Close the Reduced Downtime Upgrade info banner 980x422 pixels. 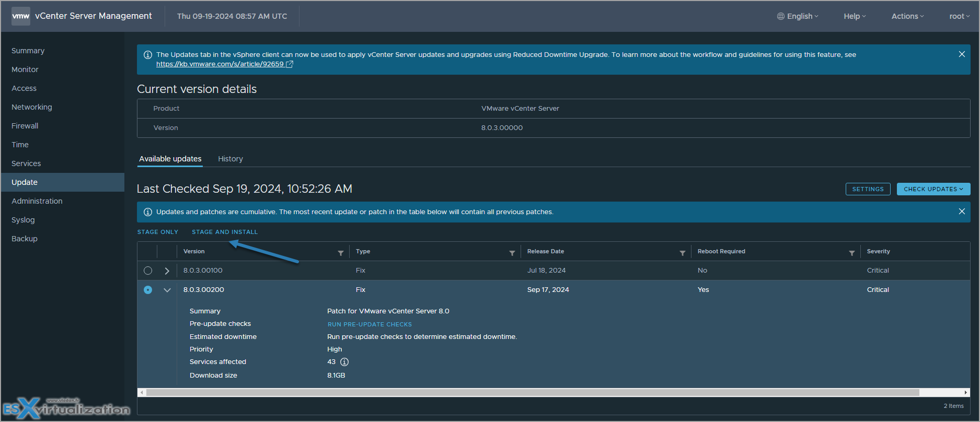(962, 54)
